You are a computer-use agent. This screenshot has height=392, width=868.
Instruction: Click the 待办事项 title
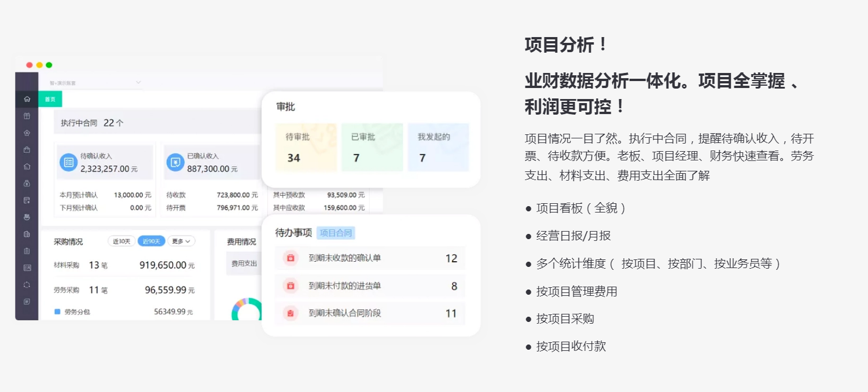pos(293,233)
